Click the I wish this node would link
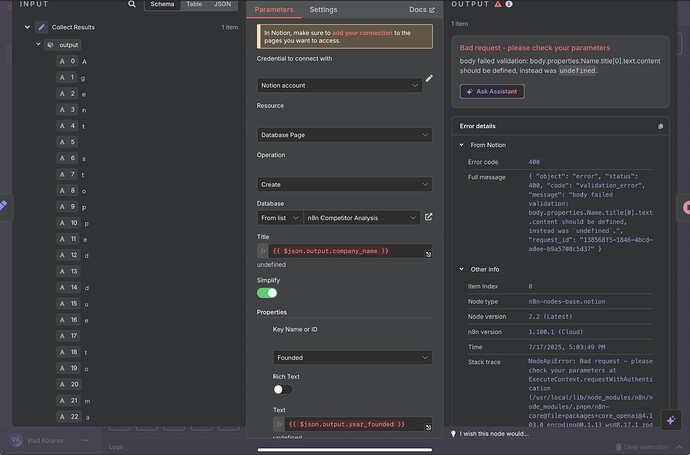Viewport: 690px width, 455px height. tap(494, 433)
